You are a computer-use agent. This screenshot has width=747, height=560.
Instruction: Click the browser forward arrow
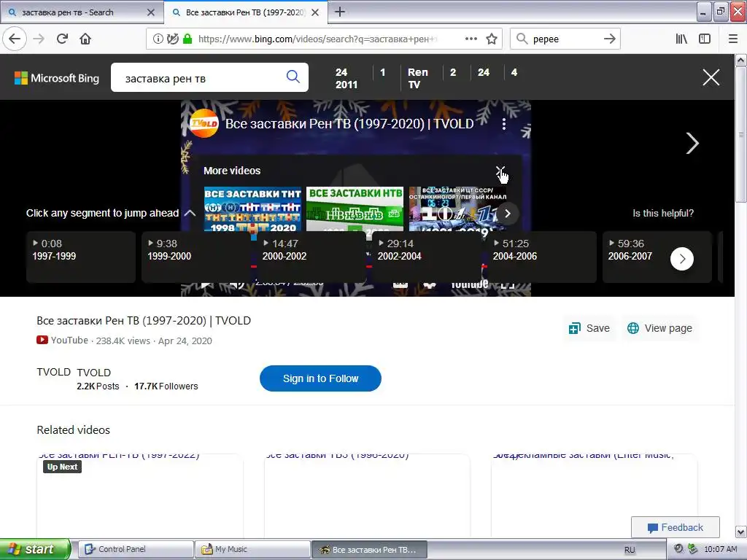[39, 39]
